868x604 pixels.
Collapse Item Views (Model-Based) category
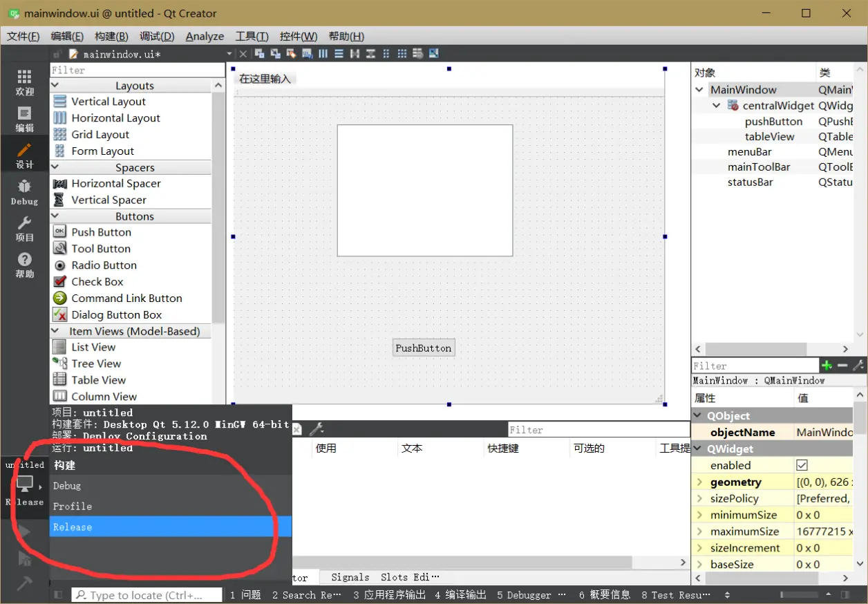[x=56, y=331]
